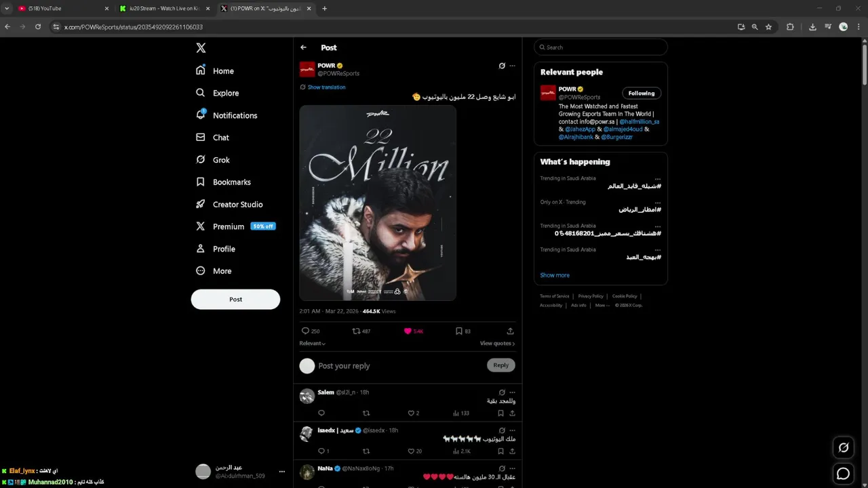Viewport: 868px width, 488px height.
Task: Open the 22 Million poster image
Action: pyautogui.click(x=378, y=203)
